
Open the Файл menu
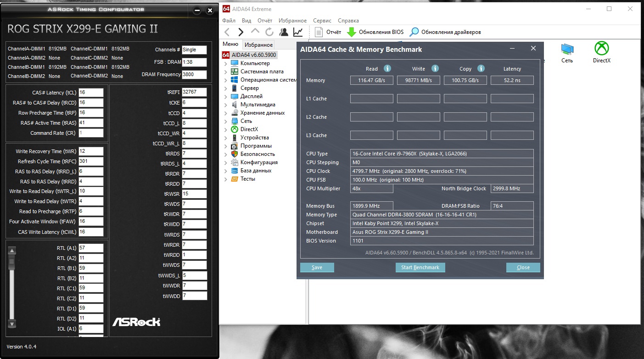(229, 21)
